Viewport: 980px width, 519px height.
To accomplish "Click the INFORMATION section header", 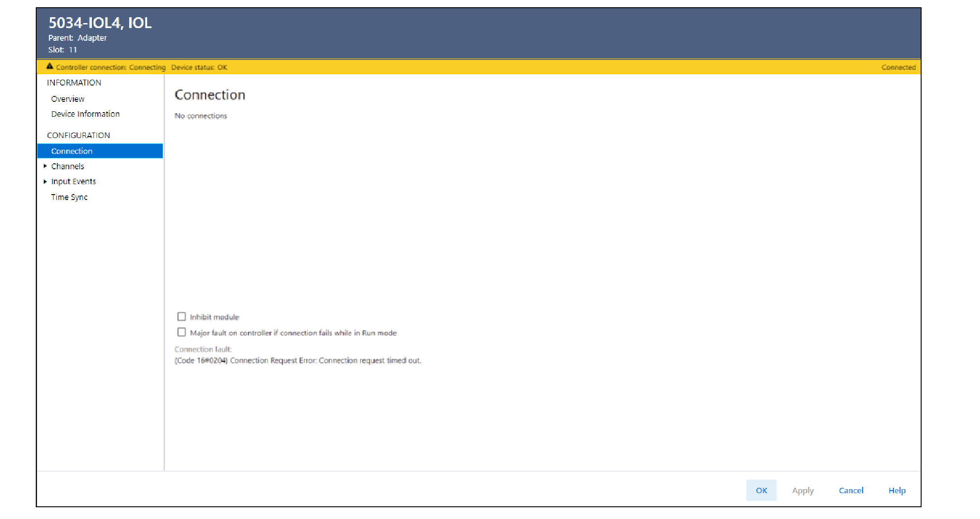I will click(74, 82).
